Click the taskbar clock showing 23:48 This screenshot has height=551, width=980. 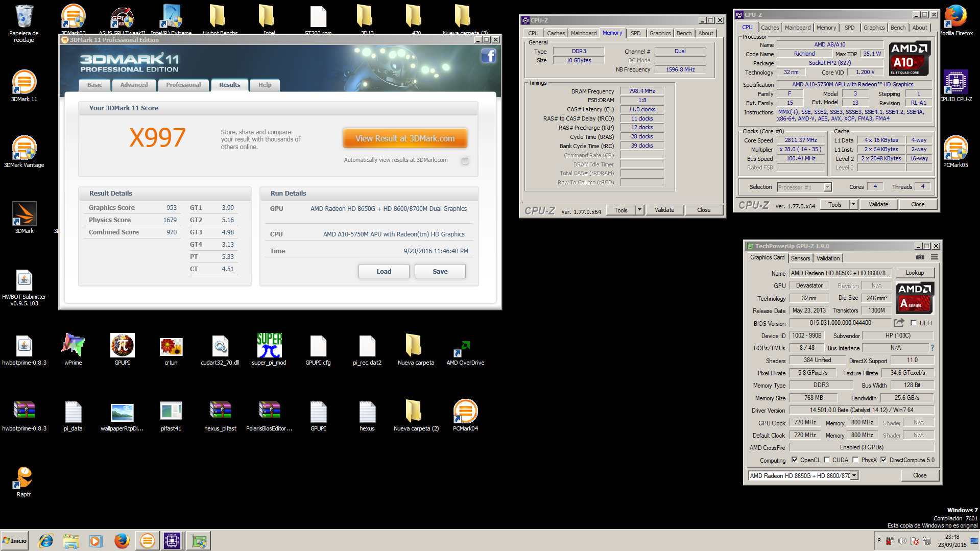pyautogui.click(x=952, y=541)
